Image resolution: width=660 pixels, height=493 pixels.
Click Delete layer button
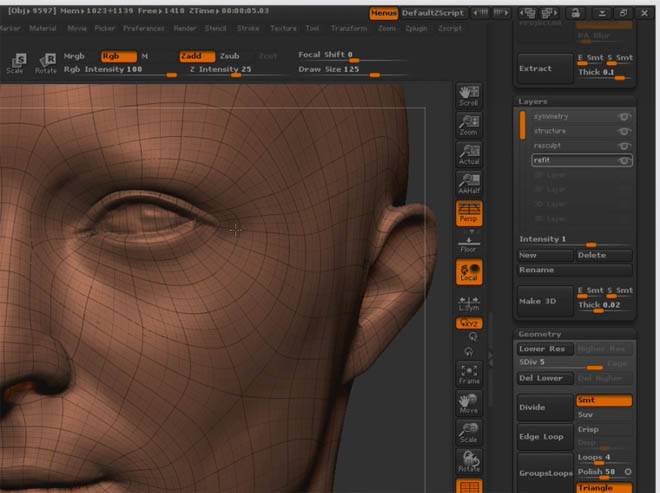[x=604, y=255]
